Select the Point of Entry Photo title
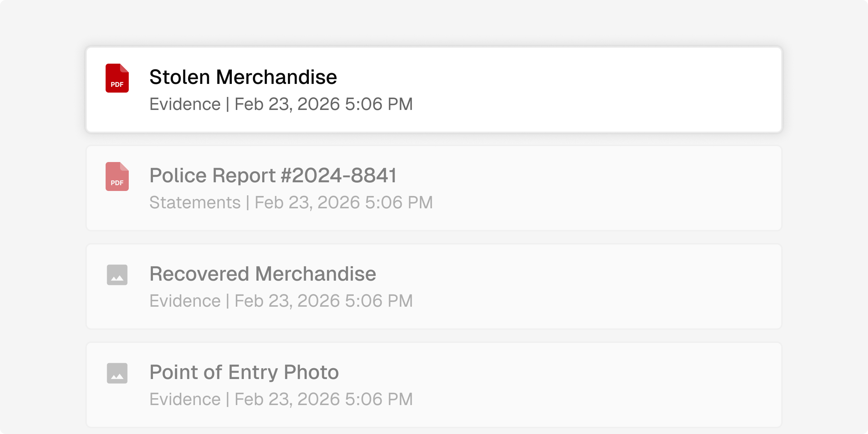The image size is (868, 434). point(244,372)
